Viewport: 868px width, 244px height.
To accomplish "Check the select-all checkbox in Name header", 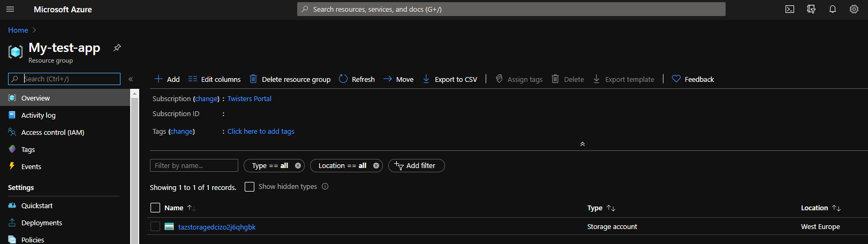I will pos(155,208).
